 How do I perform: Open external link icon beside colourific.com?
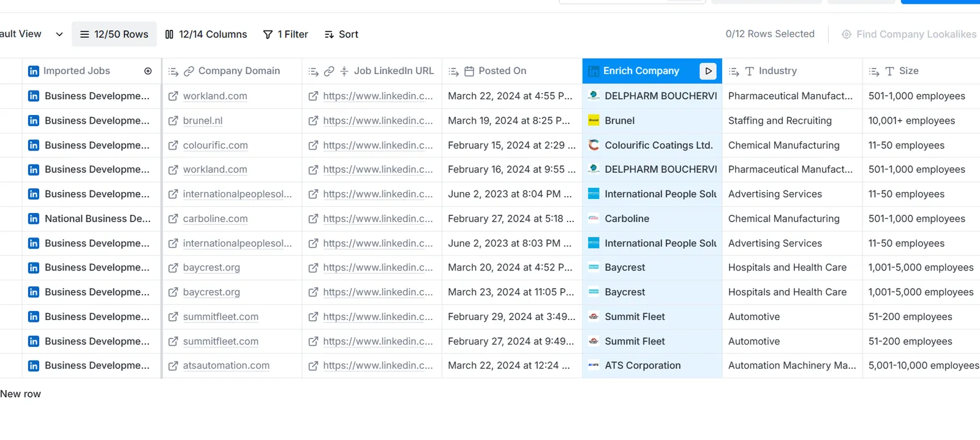coord(173,145)
